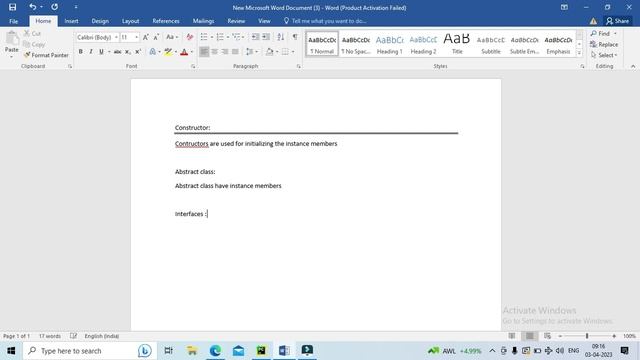
Task: Click the Save icon in quick access toolbar
Action: (12, 7)
